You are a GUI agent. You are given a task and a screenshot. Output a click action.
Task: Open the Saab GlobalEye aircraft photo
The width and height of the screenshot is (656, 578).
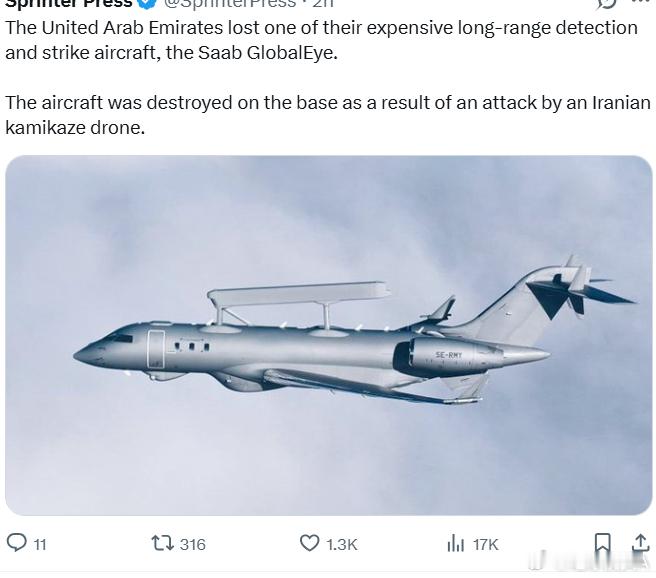tap(328, 335)
